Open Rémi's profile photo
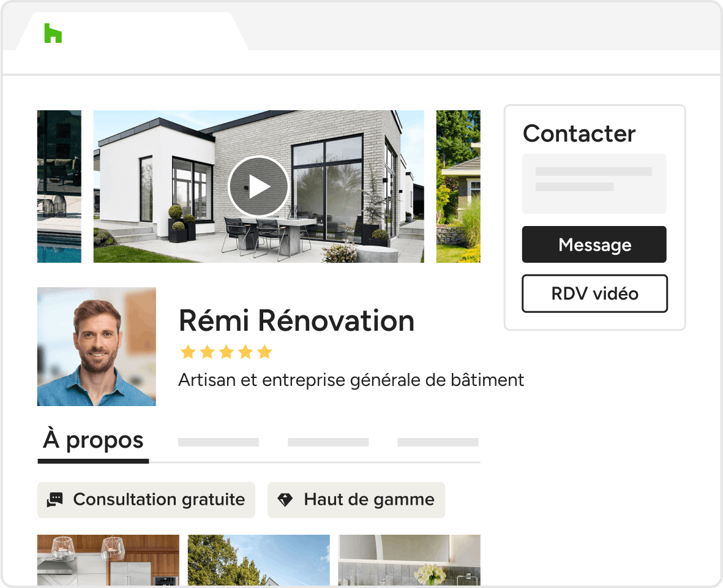This screenshot has height=588, width=723. [96, 347]
